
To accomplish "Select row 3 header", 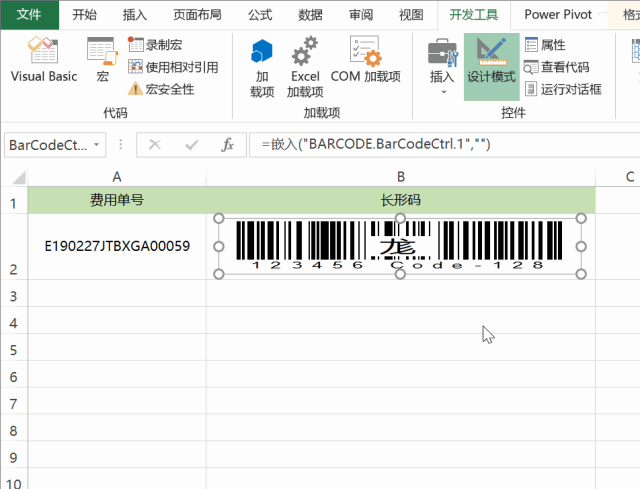I will 13,293.
